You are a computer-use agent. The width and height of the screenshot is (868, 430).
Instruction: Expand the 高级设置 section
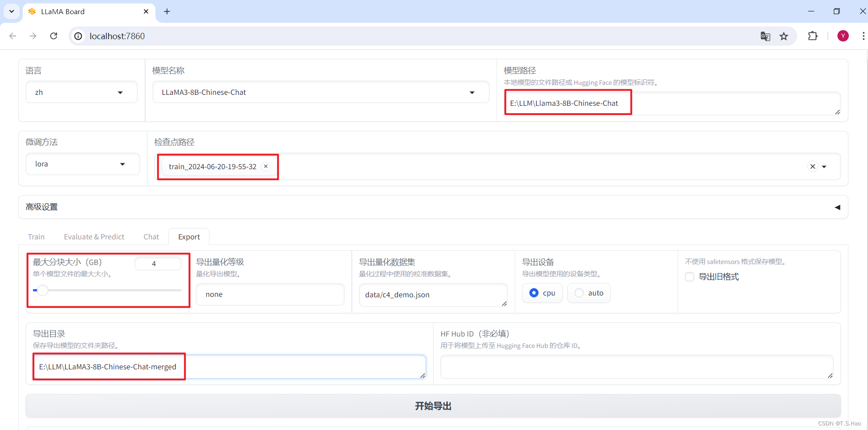pos(433,207)
